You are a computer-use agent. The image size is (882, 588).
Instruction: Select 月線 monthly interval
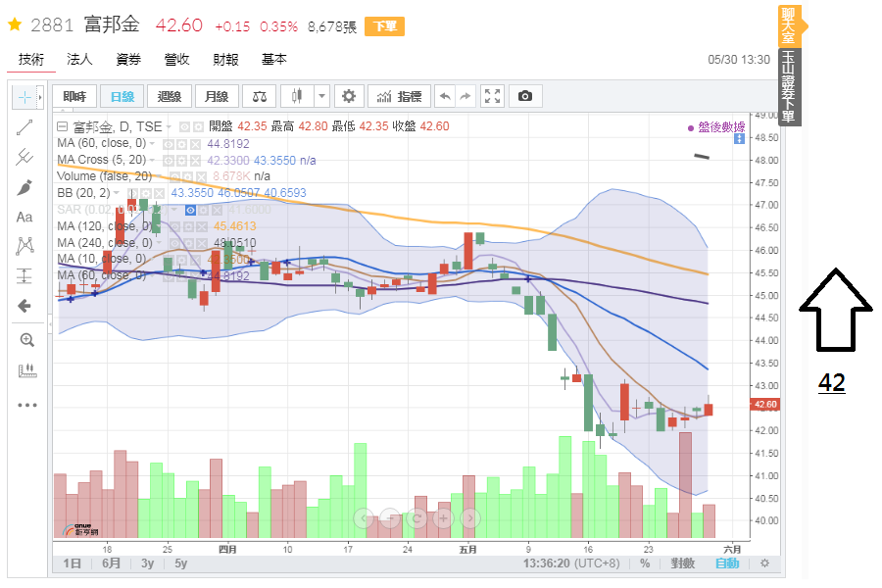217,96
